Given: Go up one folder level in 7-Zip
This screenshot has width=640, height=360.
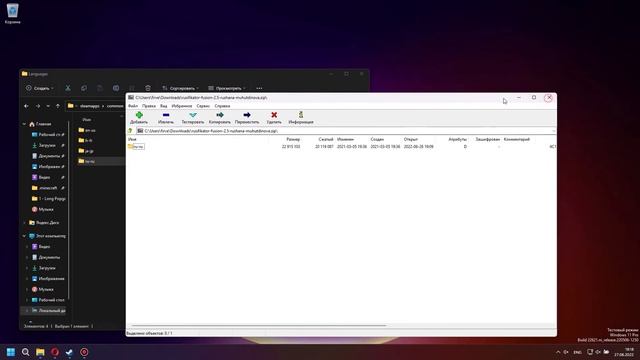Looking at the screenshot, I should [x=130, y=131].
